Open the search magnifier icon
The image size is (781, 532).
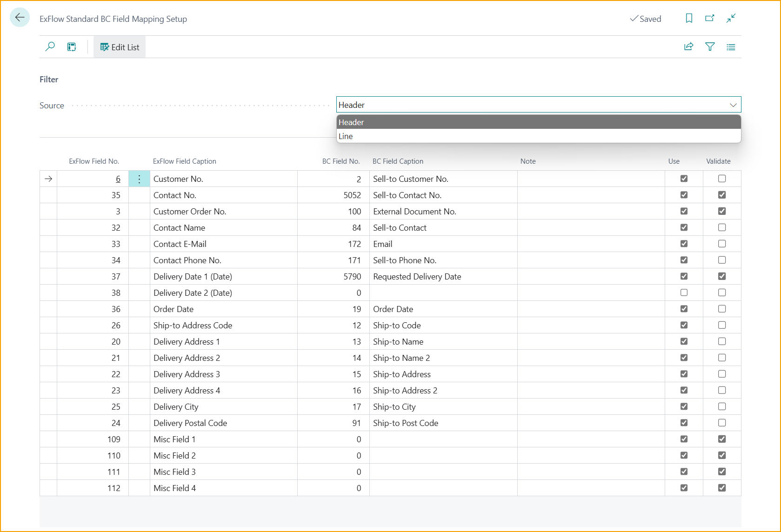50,47
